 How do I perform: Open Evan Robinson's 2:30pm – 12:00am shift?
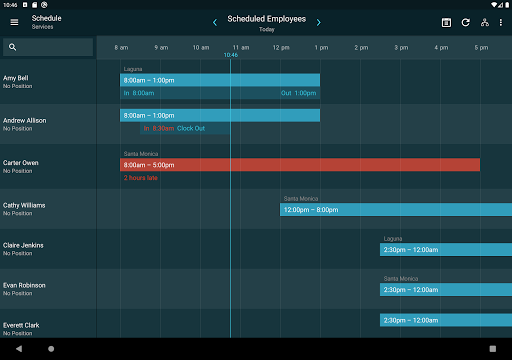point(446,290)
